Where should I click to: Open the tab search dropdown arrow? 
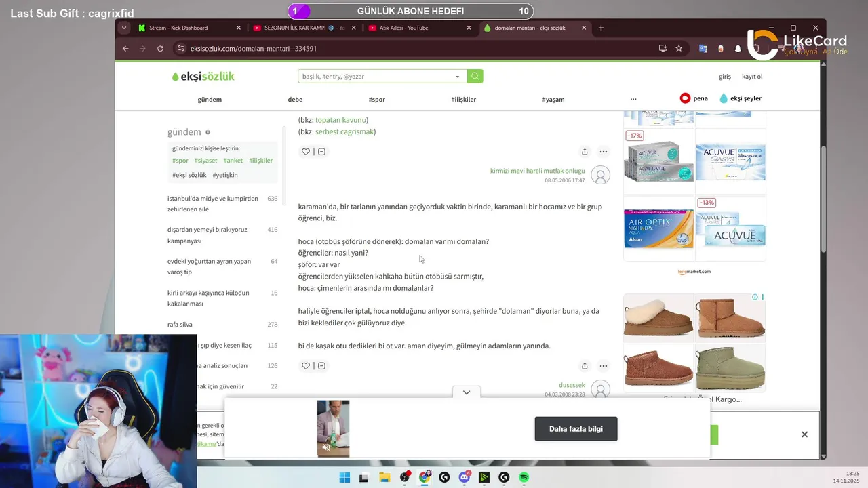pos(123,28)
